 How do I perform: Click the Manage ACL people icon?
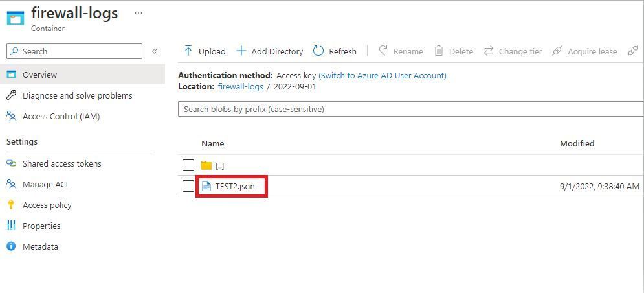[x=12, y=184]
